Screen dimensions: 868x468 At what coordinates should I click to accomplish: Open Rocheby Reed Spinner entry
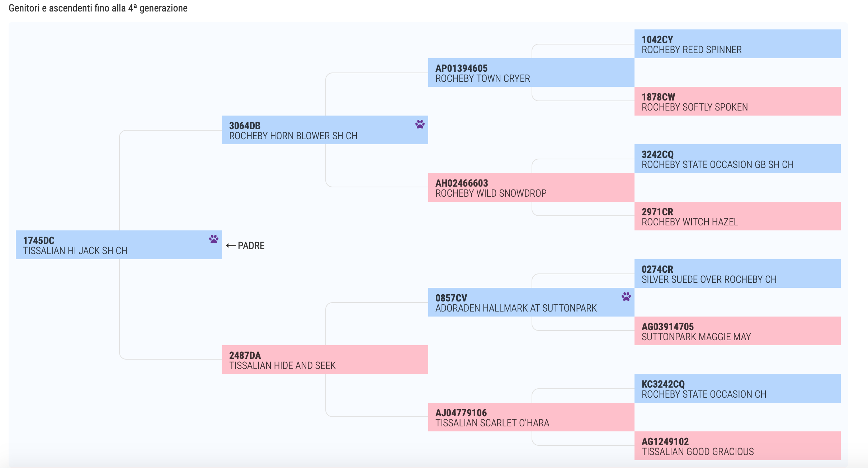(x=737, y=44)
